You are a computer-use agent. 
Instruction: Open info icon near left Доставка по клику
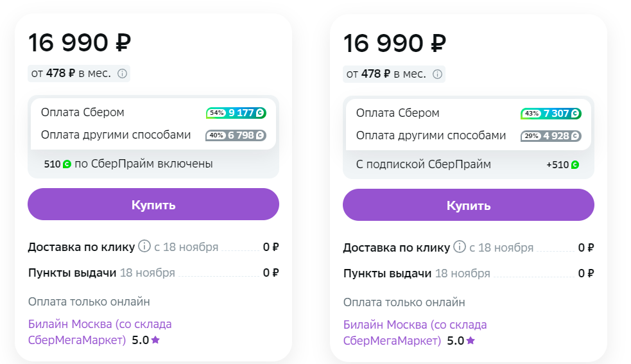tap(144, 246)
